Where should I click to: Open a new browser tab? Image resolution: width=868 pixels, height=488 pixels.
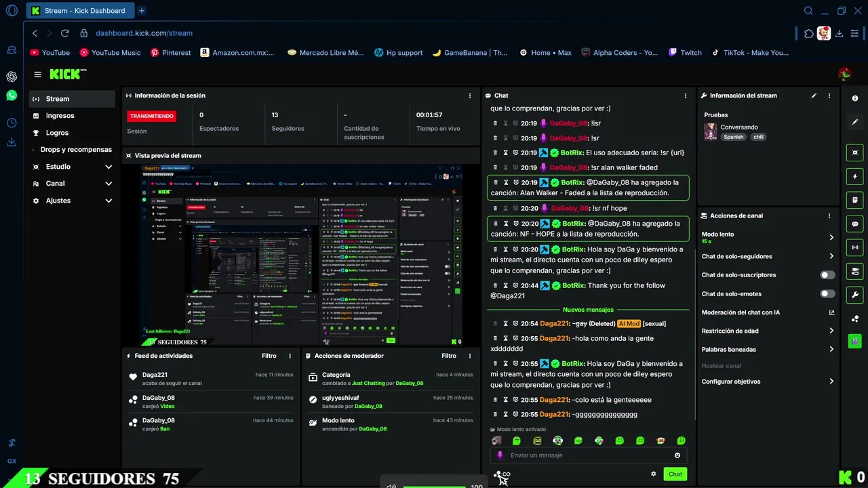[142, 10]
